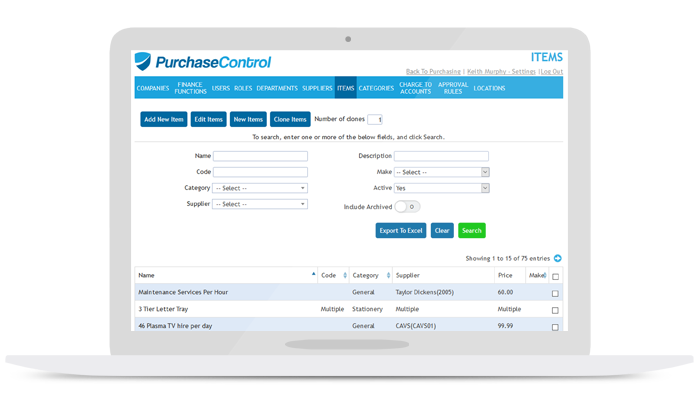Focus the Name search field
Screen dimensions: 700x400
[260, 156]
